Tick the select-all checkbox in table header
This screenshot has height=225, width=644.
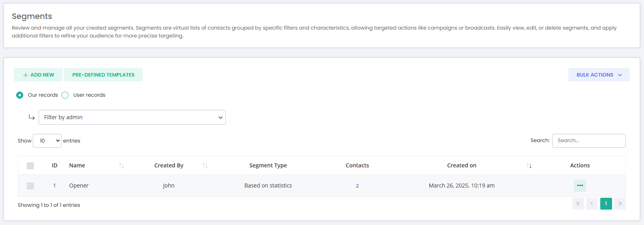pyautogui.click(x=30, y=166)
